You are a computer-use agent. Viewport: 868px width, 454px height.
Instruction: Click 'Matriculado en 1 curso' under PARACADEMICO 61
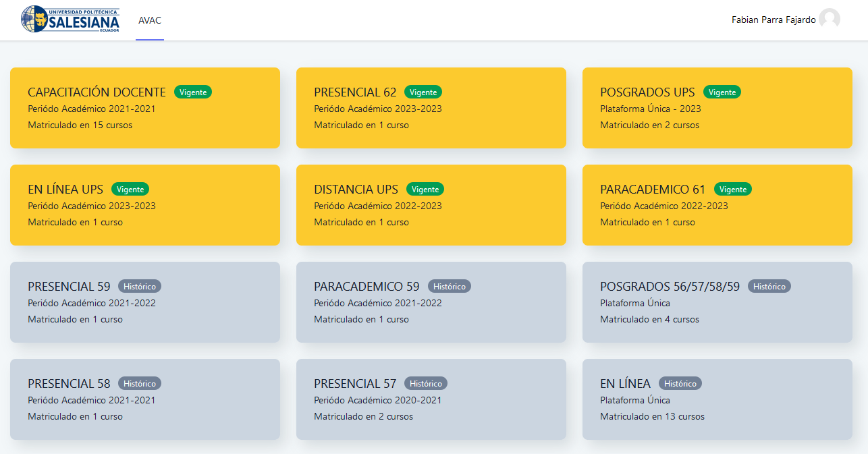click(x=647, y=222)
